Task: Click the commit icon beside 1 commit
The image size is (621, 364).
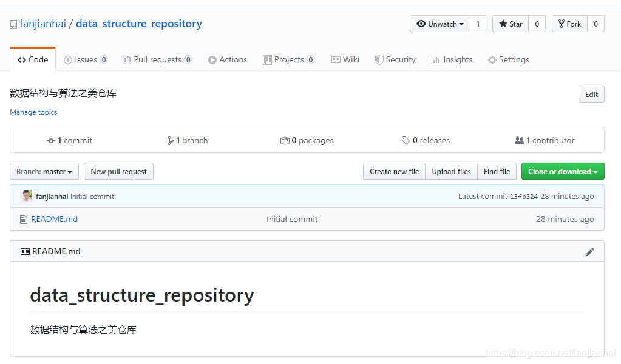Action: pos(51,141)
